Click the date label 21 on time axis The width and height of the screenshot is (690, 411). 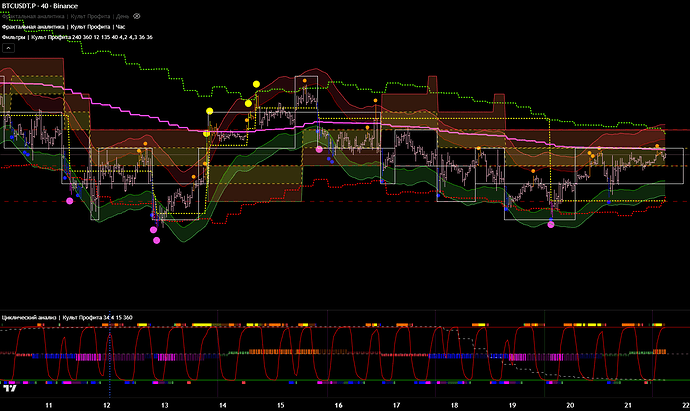[627, 404]
